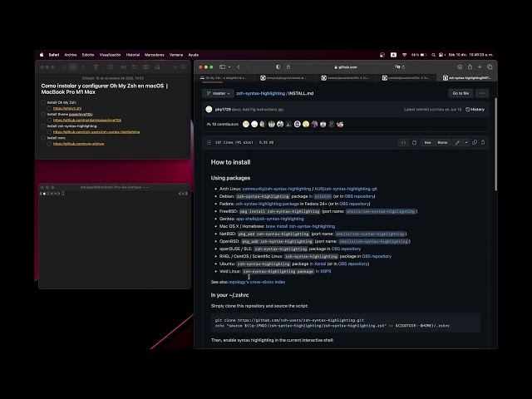Go back in Safari history
The image size is (532, 399).
[239, 66]
